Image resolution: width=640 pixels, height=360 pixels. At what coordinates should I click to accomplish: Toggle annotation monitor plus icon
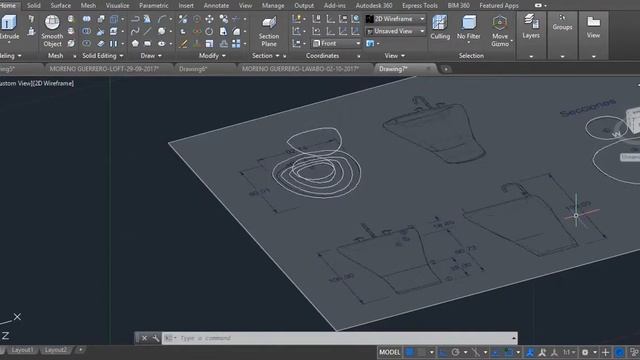[x=605, y=352]
